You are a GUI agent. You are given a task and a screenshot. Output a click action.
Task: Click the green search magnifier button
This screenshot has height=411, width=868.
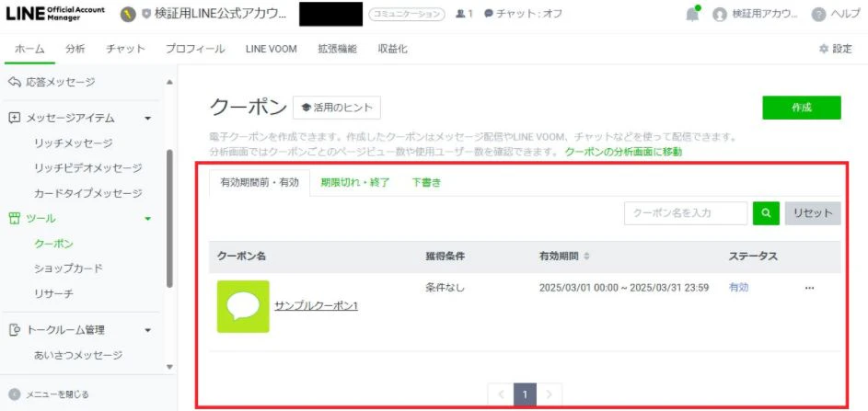pyautogui.click(x=766, y=213)
